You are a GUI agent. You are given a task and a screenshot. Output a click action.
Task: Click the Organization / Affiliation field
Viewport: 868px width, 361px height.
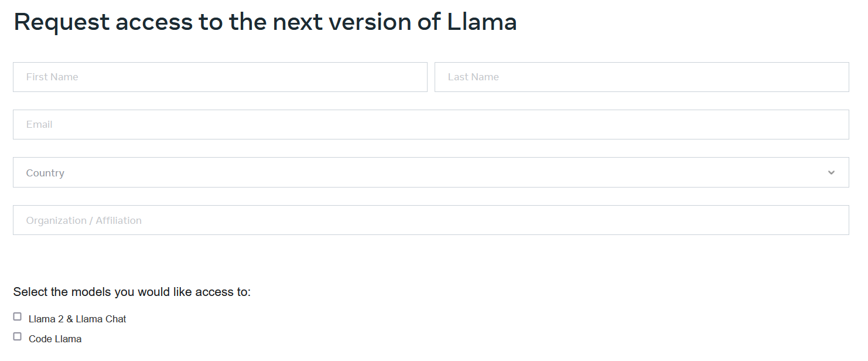(430, 220)
